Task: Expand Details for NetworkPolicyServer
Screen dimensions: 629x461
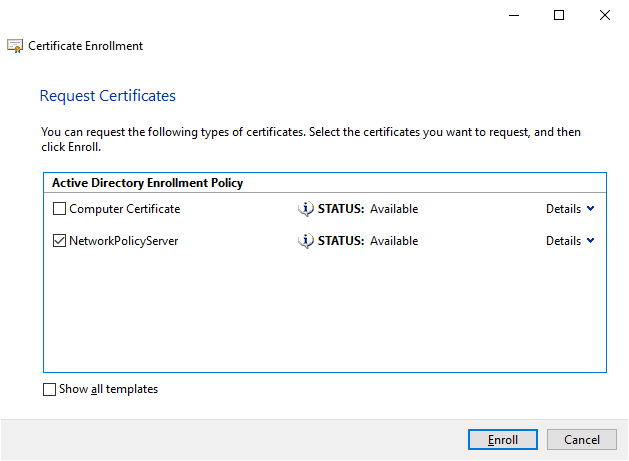Action: pyautogui.click(x=570, y=241)
